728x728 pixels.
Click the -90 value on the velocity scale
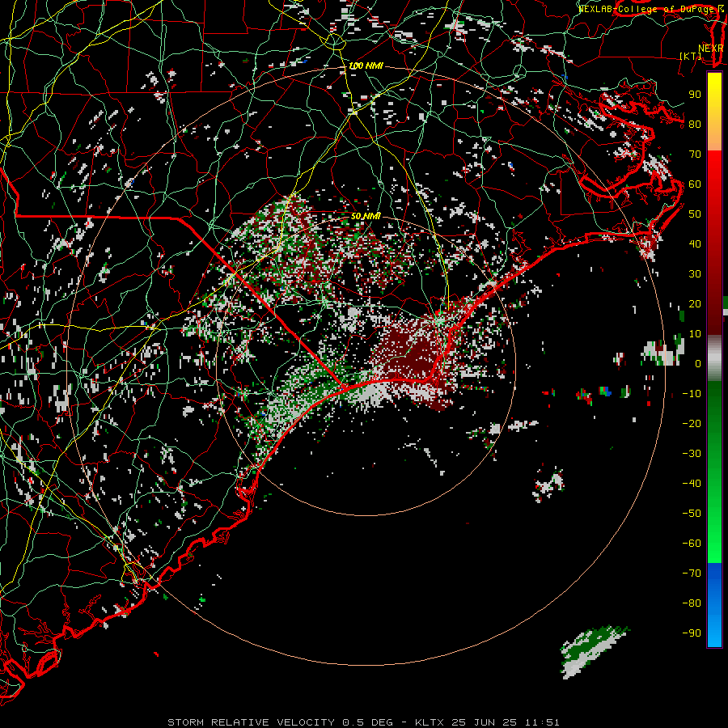point(692,633)
